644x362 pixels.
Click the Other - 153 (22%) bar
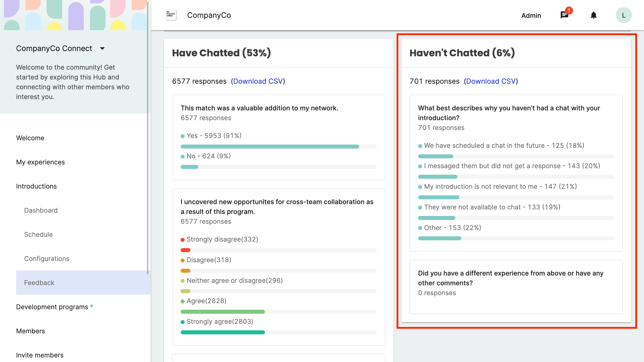(x=516, y=238)
